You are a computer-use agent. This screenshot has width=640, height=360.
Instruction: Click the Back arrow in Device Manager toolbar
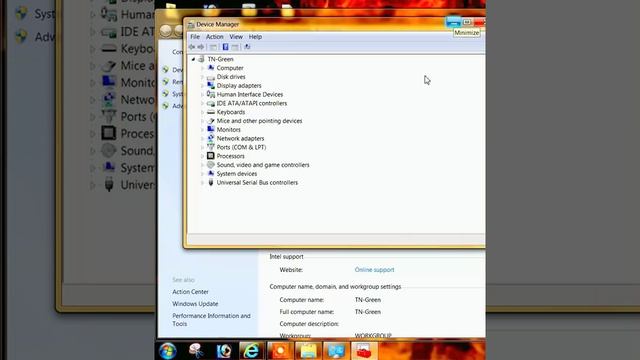click(x=192, y=47)
